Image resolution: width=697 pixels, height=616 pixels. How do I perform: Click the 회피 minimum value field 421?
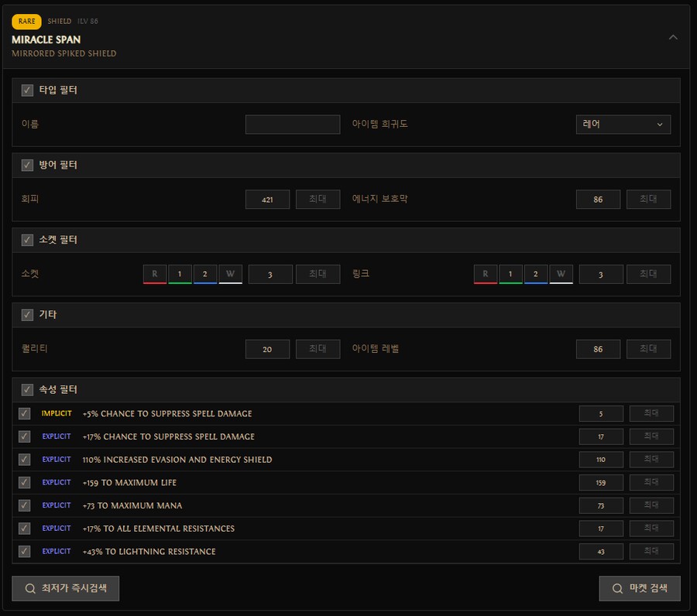tap(267, 200)
